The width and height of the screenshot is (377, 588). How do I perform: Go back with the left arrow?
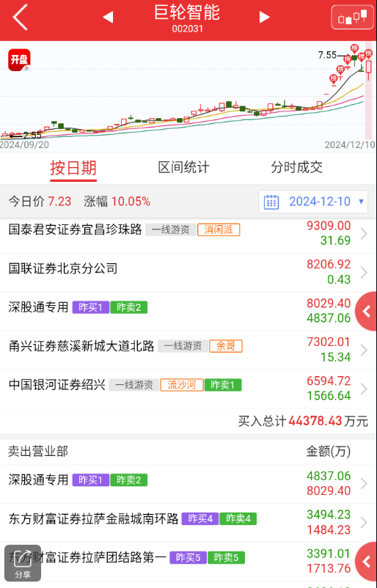[x=21, y=18]
